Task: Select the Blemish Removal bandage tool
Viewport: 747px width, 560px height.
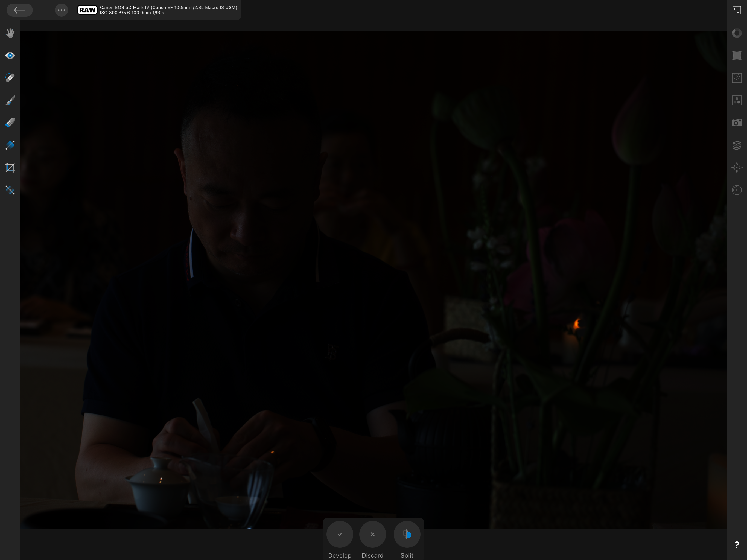Action: pos(10,78)
